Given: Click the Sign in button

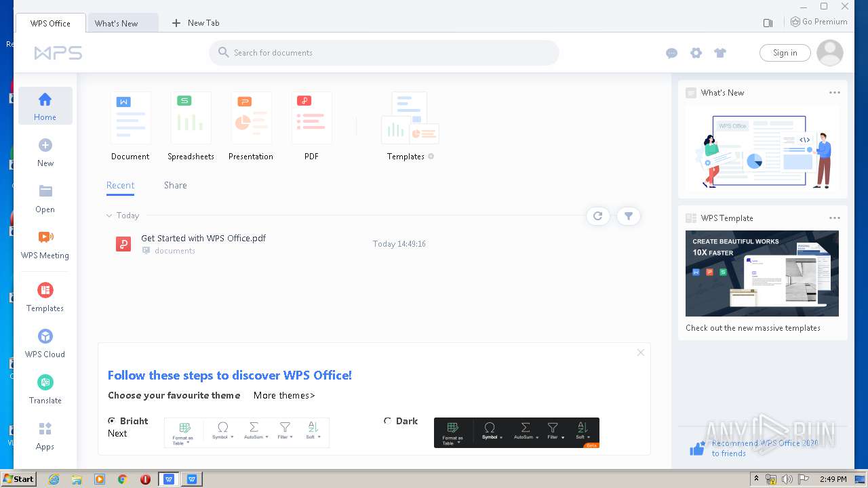Looking at the screenshot, I should pos(785,53).
